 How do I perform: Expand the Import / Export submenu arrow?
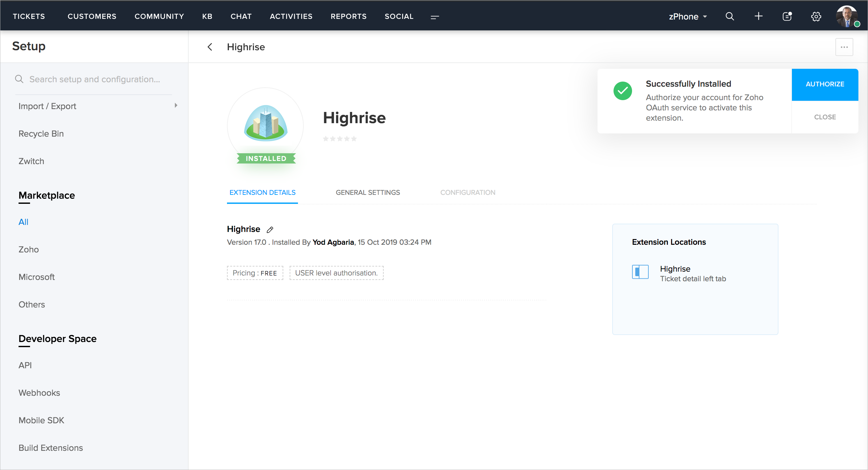coord(176,106)
